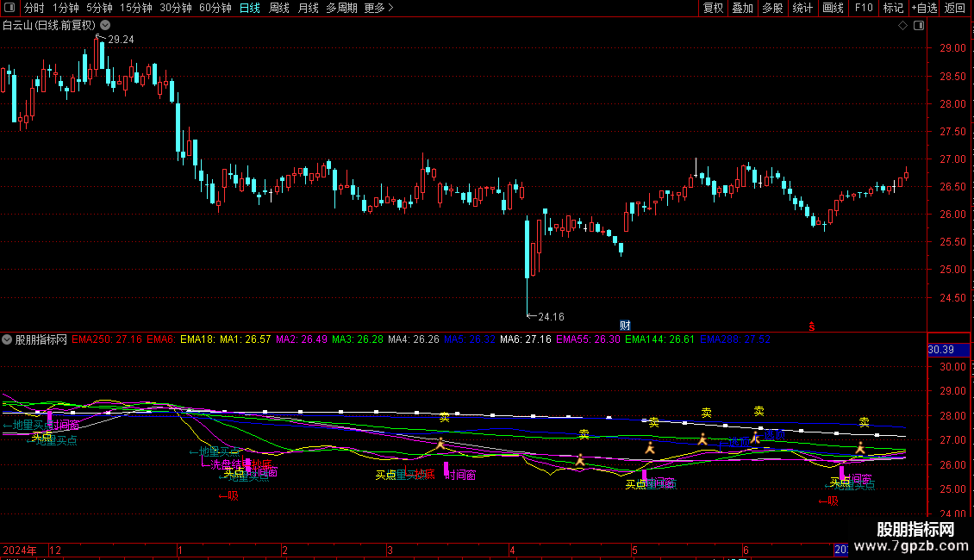Image resolution: width=974 pixels, height=560 pixels.
Task: Click the 白云山(日线.前复权) chart title
Action: [x=49, y=26]
